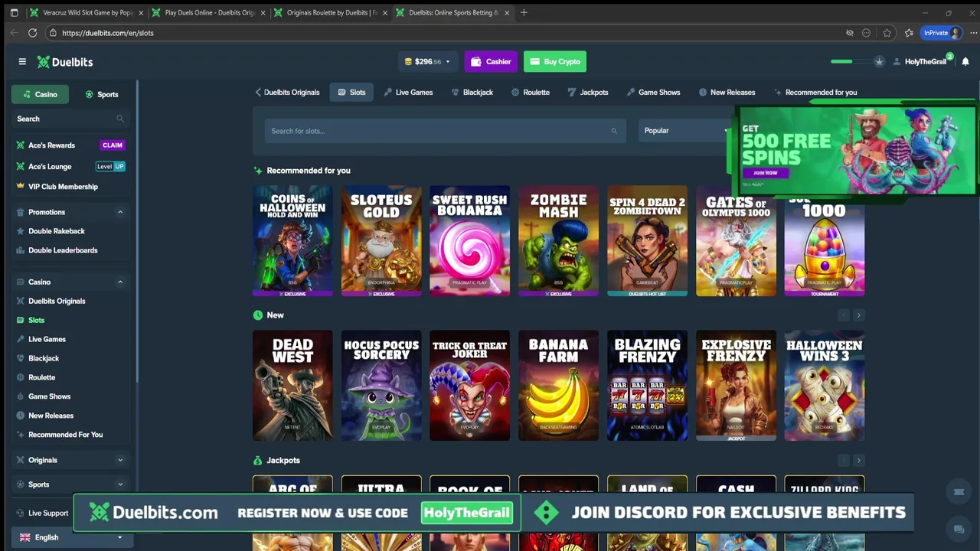Image resolution: width=980 pixels, height=551 pixels.
Task: Open the hamburger menu beside Duelbits logo
Action: (x=22, y=62)
